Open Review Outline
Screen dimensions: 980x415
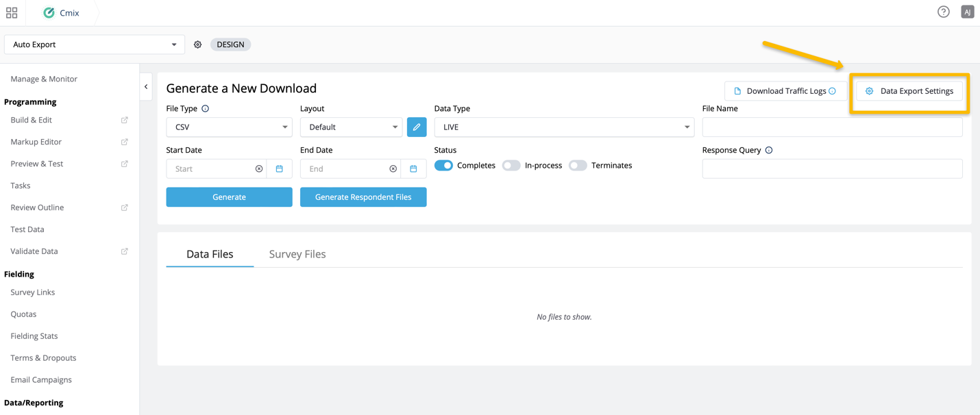coord(37,207)
